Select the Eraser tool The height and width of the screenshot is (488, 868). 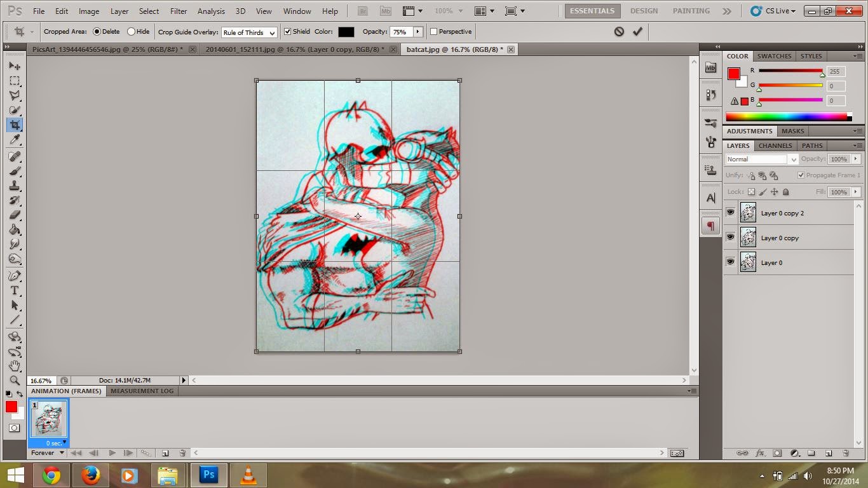tap(15, 215)
